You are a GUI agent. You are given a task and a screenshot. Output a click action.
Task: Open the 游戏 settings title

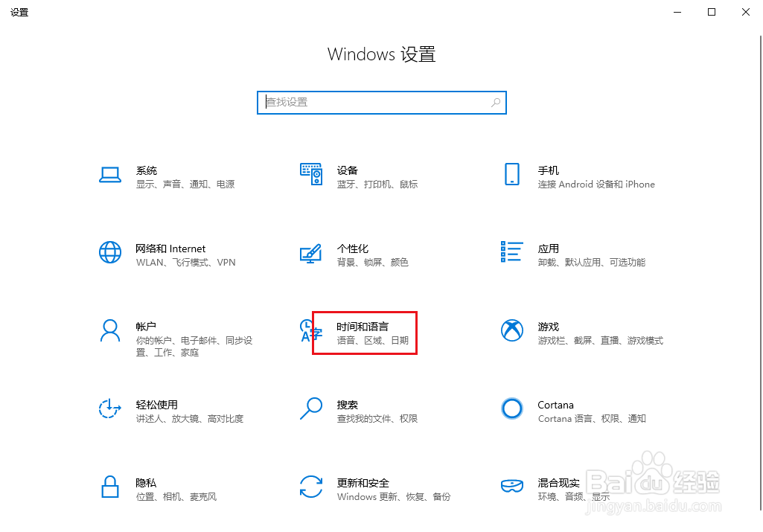[x=549, y=327]
